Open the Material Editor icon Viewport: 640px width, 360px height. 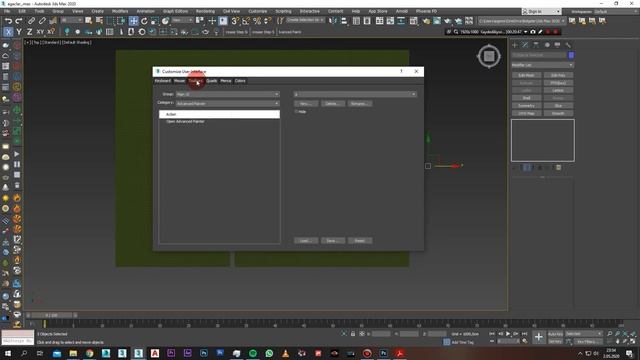413,21
